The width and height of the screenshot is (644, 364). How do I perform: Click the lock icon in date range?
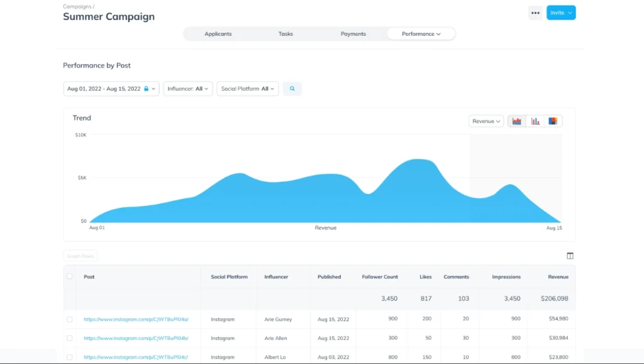(x=147, y=89)
